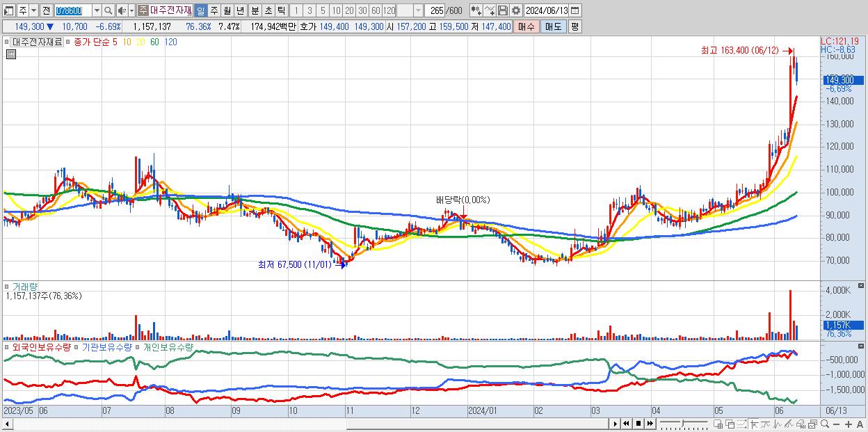Image resolution: width=868 pixels, height=432 pixels.
Task: Click the zigzag line chart icon at bottom
Action: pos(778,424)
